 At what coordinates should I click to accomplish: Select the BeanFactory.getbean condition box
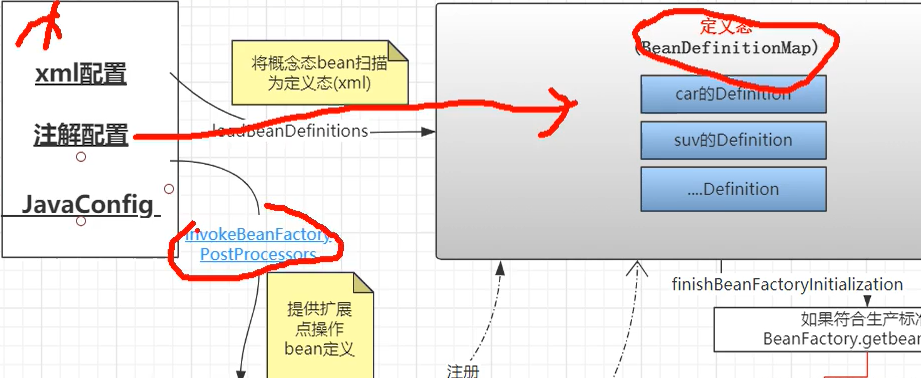click(x=818, y=329)
